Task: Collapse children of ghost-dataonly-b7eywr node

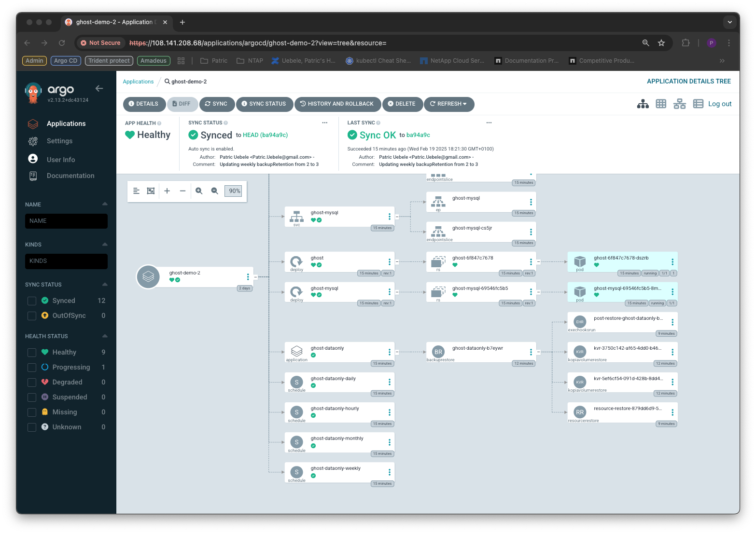Action: pyautogui.click(x=538, y=352)
